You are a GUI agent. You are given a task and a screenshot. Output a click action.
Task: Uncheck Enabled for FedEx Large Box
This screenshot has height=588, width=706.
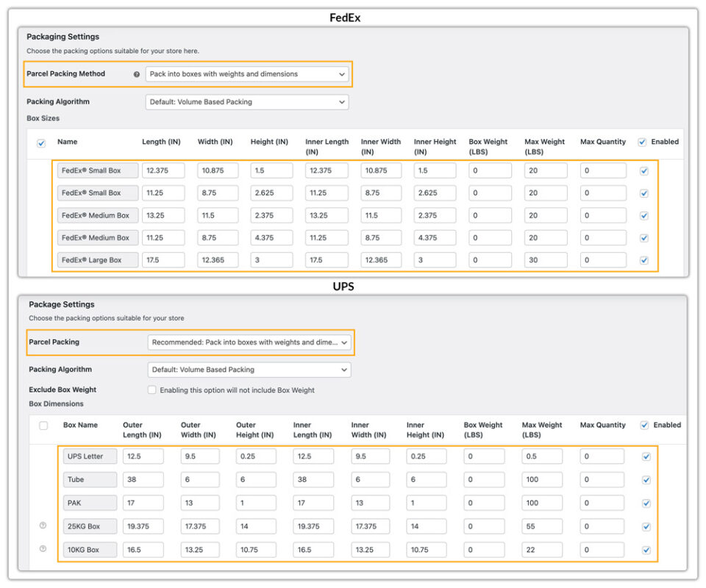[644, 260]
